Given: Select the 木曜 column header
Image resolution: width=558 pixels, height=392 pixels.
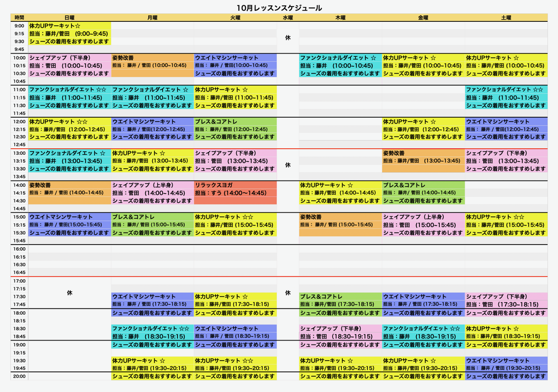Looking at the screenshot, I should 340,18.
